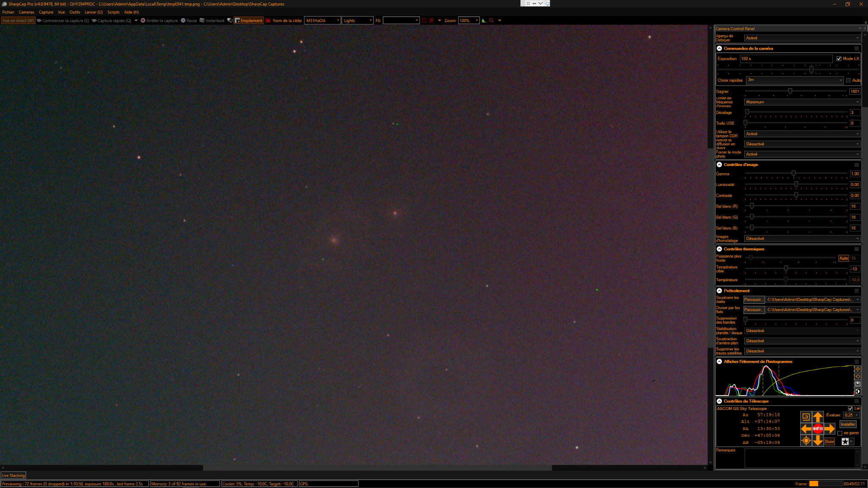Toggle the Auto cooler power button

pos(843,258)
